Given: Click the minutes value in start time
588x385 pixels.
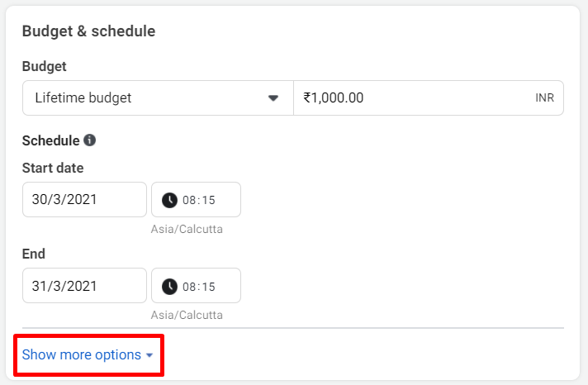Looking at the screenshot, I should (x=208, y=201).
